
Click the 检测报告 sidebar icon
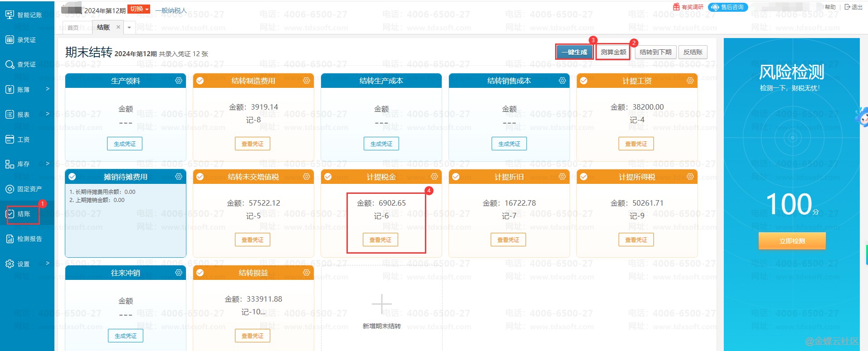point(10,239)
